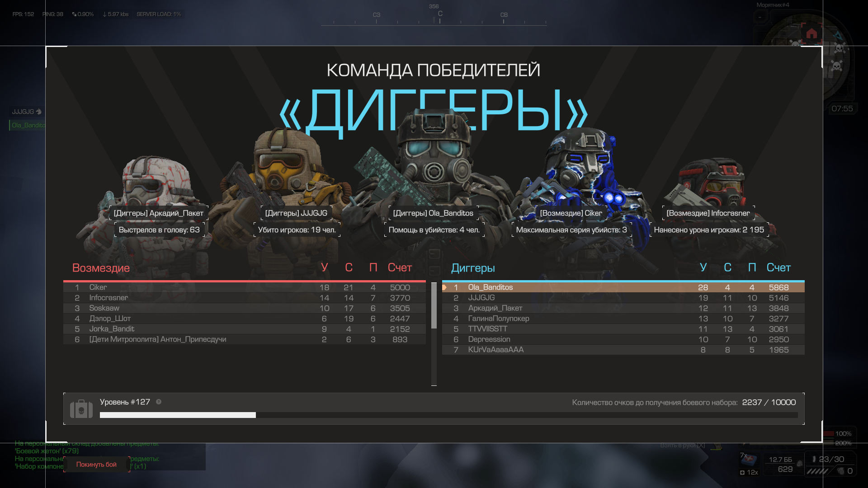
Task: Click the red home base icon on minimap
Action: click(811, 34)
